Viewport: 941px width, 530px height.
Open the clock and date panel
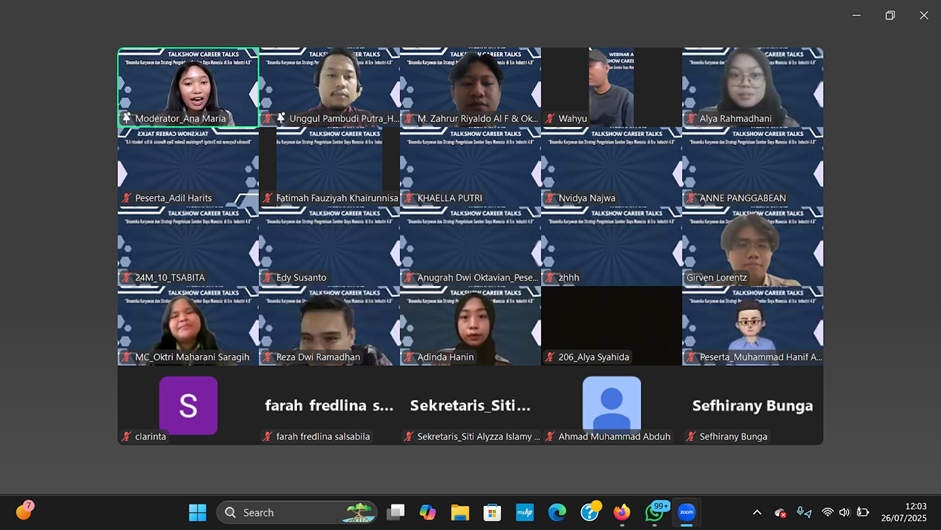point(903,512)
